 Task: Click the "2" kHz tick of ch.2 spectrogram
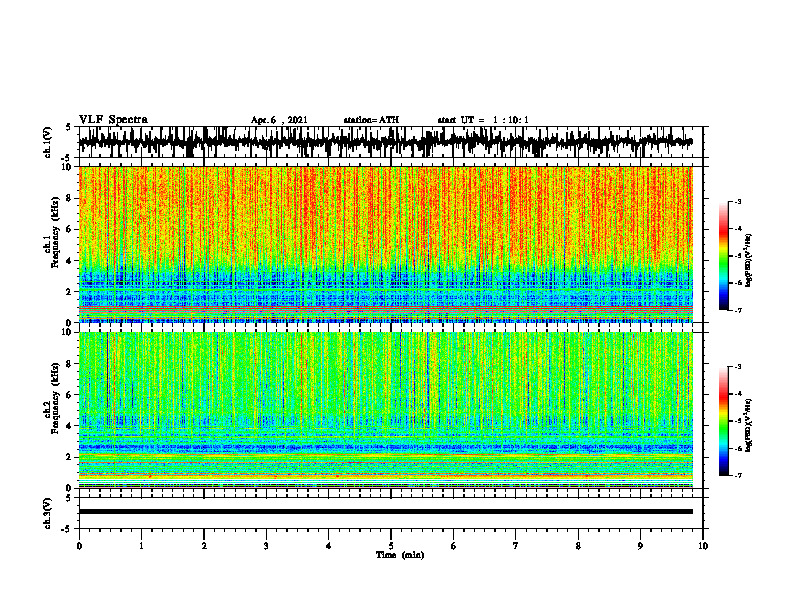pyautogui.click(x=70, y=457)
